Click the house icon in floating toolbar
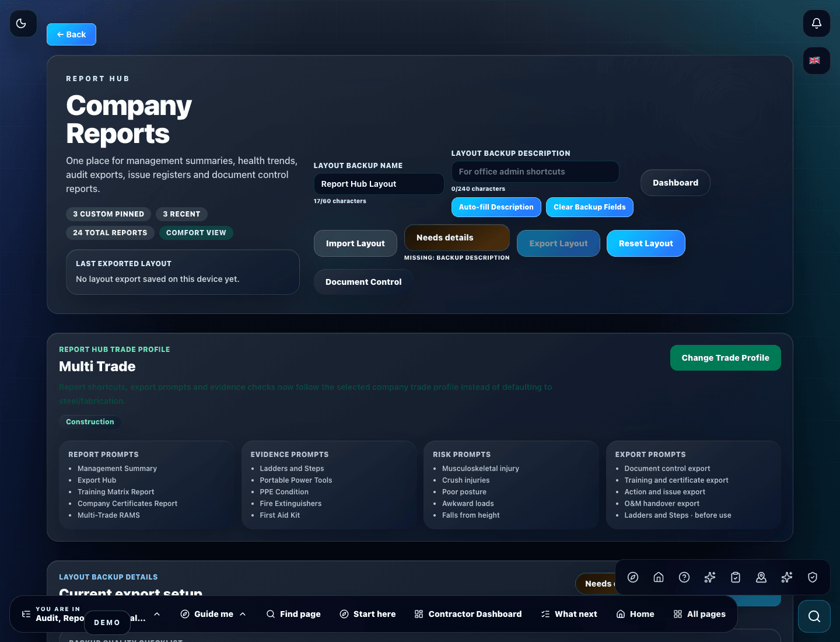 (659, 577)
